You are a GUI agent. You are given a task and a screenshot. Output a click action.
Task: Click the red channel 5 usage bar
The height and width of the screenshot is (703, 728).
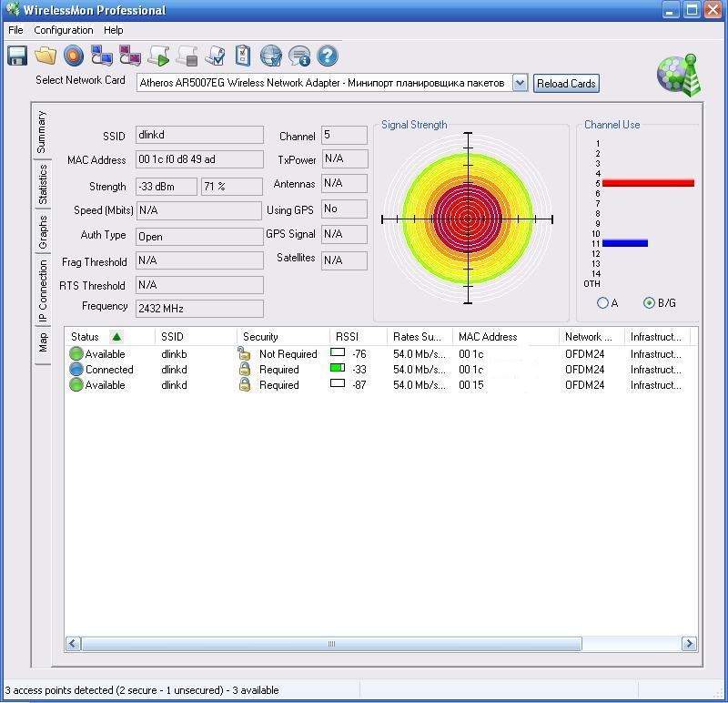coord(648,183)
